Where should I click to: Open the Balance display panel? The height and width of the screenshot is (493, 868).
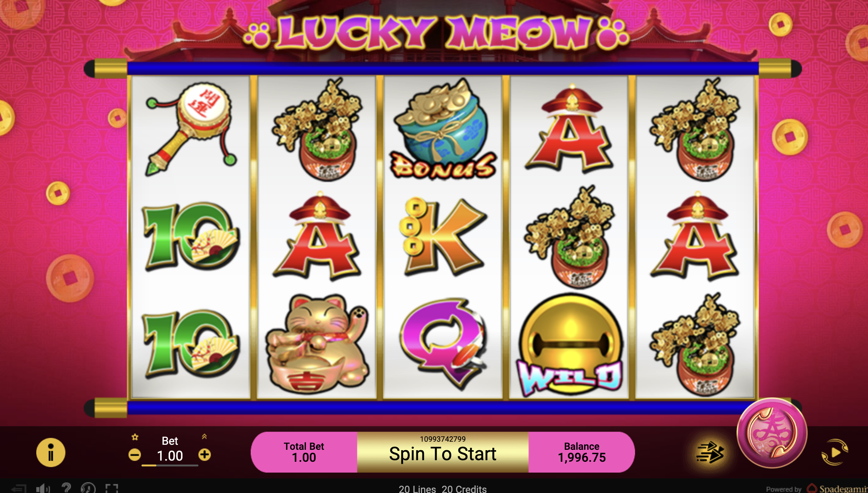pyautogui.click(x=581, y=452)
